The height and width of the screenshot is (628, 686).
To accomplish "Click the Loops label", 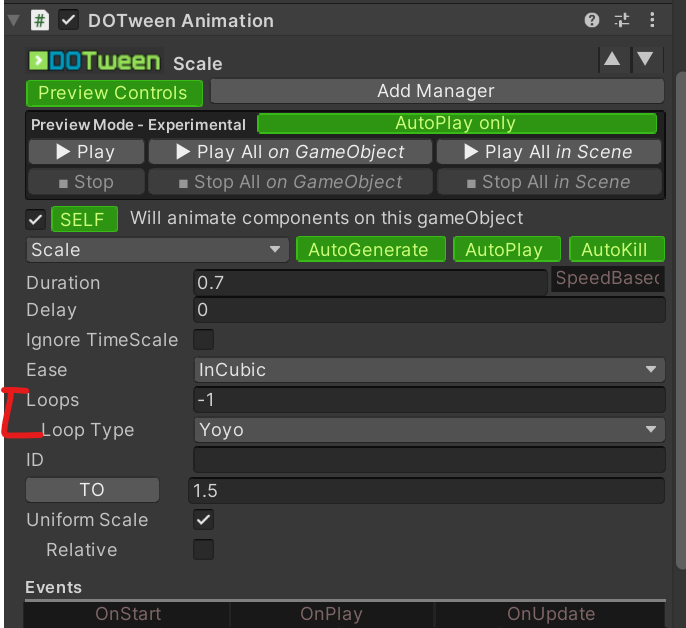I will (x=52, y=400).
